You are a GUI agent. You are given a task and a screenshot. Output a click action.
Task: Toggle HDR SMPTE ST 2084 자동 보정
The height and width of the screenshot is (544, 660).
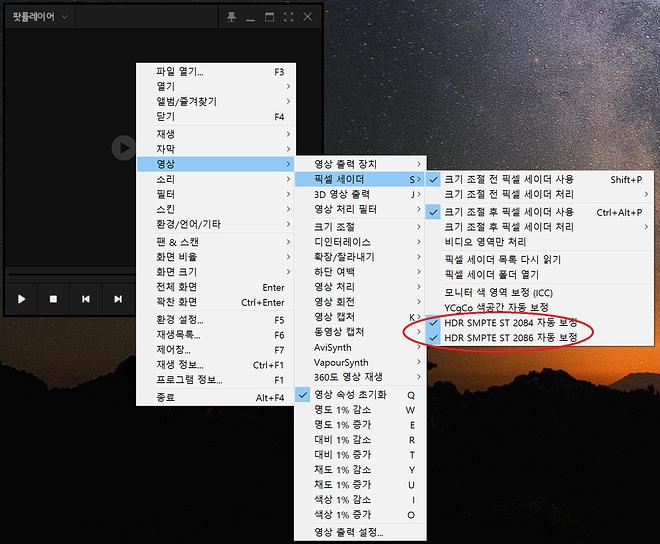click(x=540, y=323)
